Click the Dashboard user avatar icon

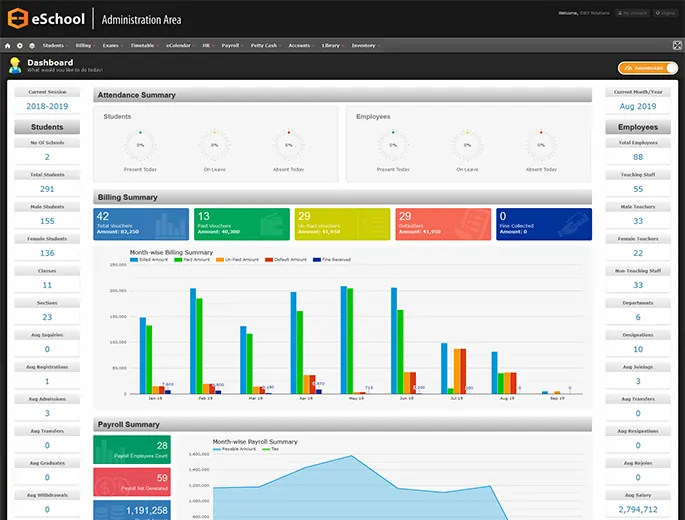[x=15, y=65]
